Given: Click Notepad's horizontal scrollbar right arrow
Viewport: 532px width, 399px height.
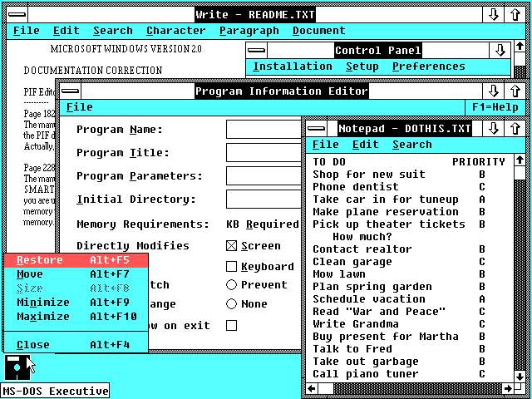Looking at the screenshot, I should coord(508,388).
